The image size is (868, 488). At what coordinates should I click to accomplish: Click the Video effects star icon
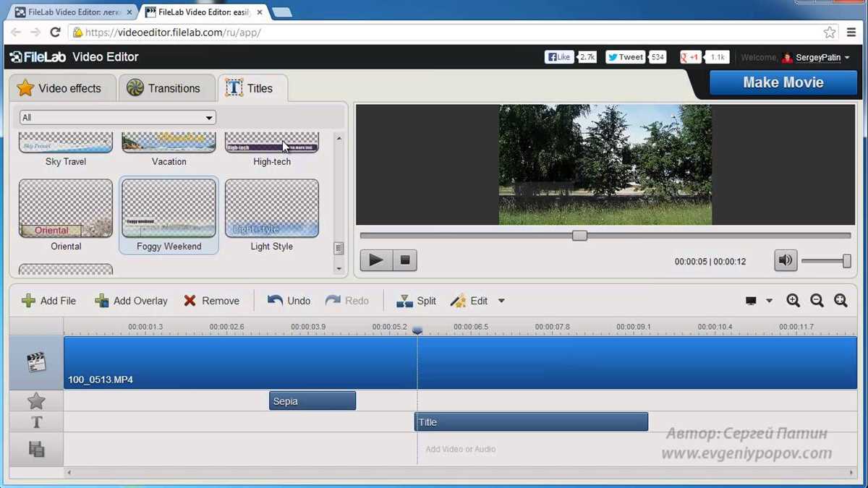[25, 88]
